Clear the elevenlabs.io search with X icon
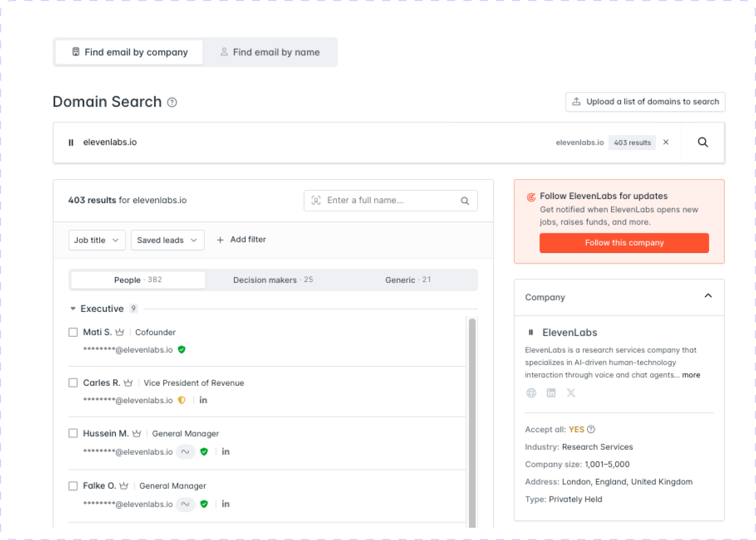The height and width of the screenshot is (540, 756). pos(666,142)
